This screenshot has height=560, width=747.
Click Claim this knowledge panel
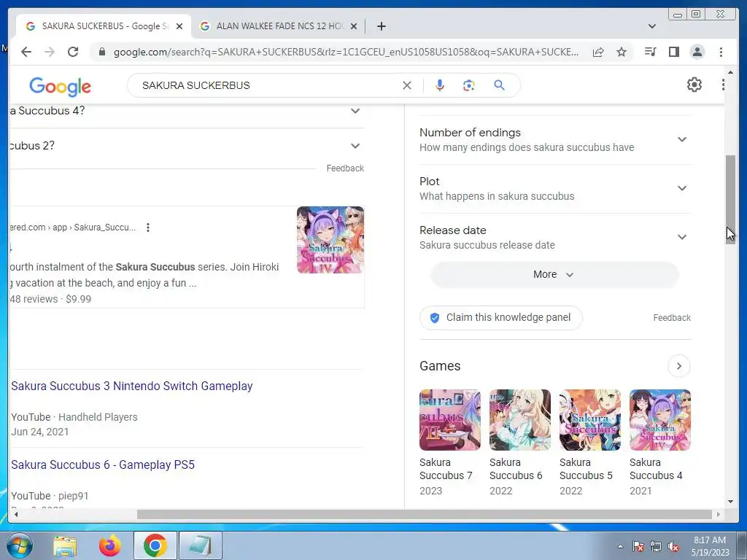click(500, 318)
